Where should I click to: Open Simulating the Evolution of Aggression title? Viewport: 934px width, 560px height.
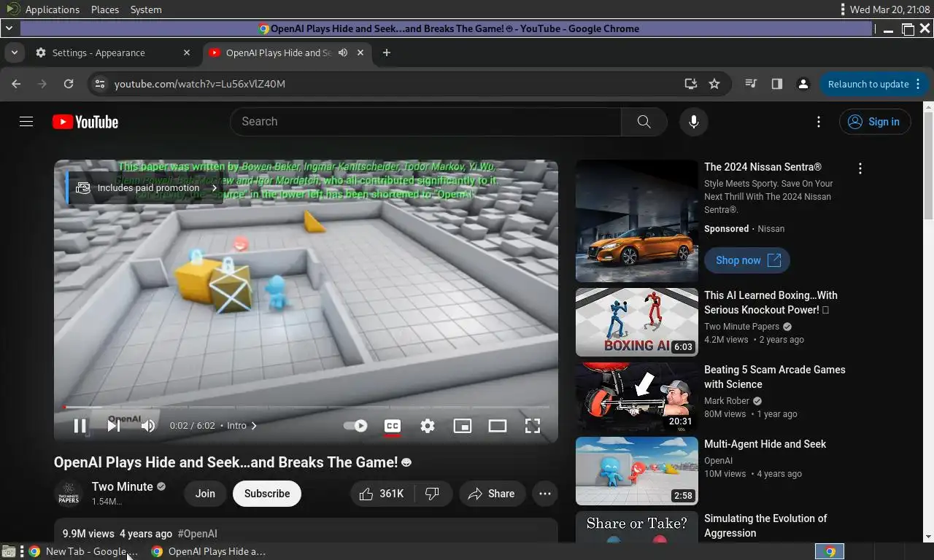[765, 526]
